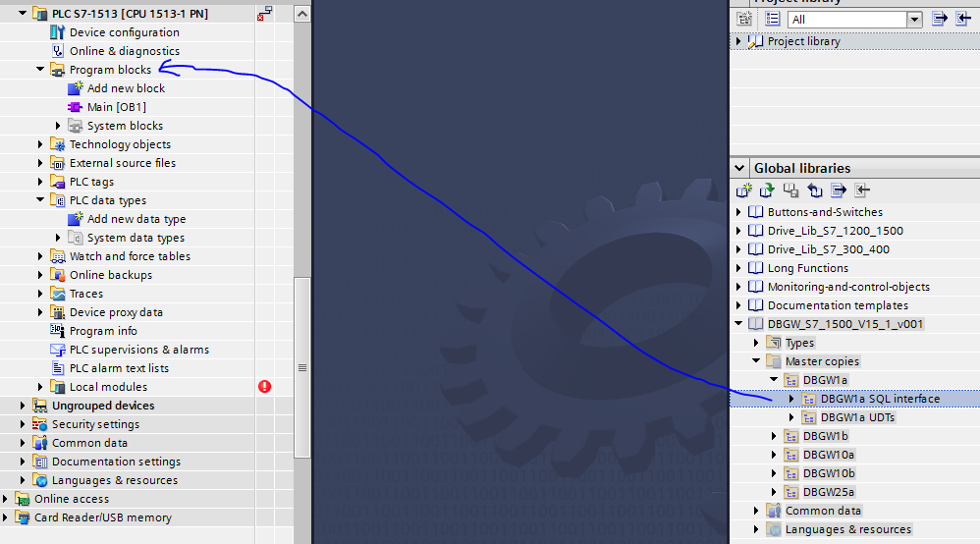980x544 pixels.
Task: Collapse the Master copies folder
Action: tap(756, 360)
